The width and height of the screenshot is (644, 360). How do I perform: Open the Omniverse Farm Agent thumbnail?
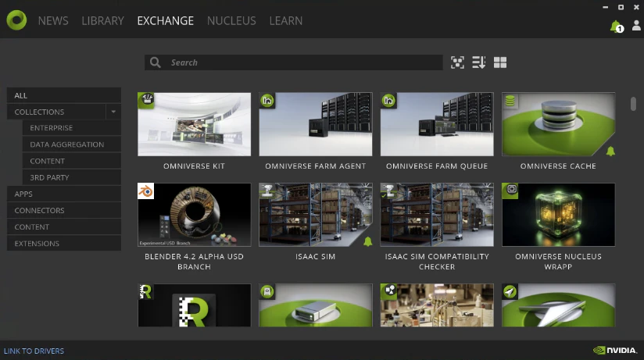pyautogui.click(x=316, y=124)
